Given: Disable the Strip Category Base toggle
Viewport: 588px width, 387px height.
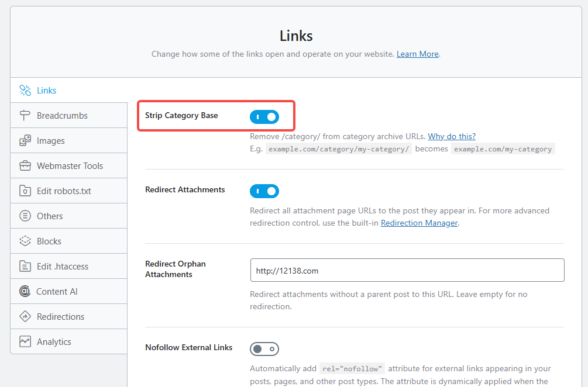Looking at the screenshot, I should tap(264, 116).
